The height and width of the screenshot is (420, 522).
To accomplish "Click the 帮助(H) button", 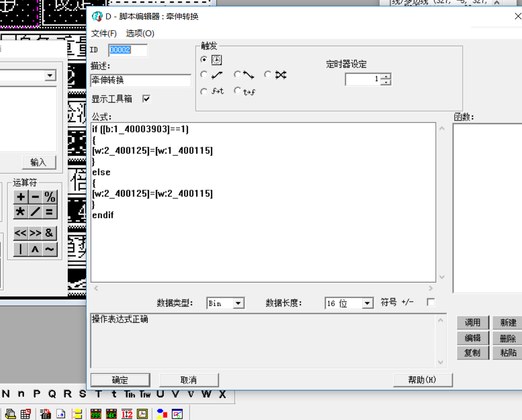I will point(423,380).
